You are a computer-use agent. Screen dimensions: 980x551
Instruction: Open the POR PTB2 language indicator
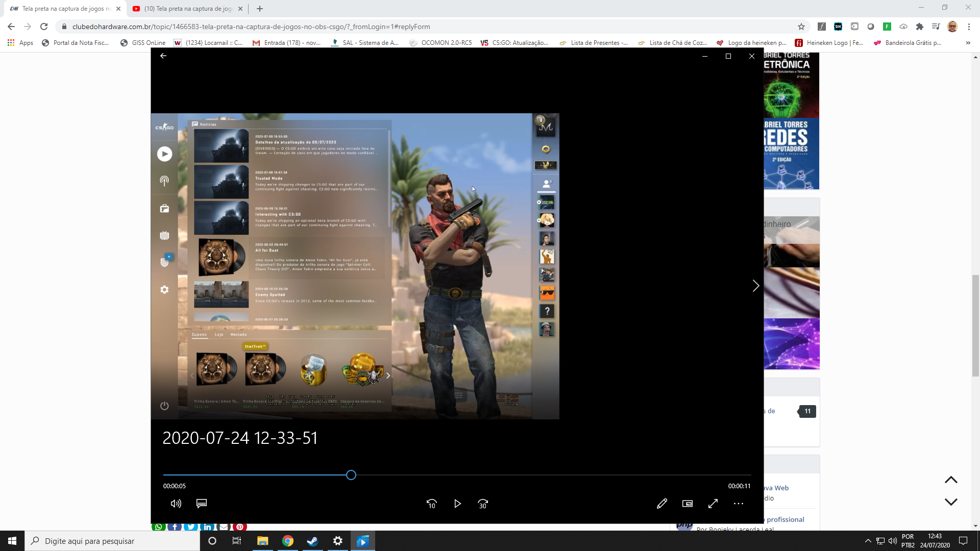point(908,541)
